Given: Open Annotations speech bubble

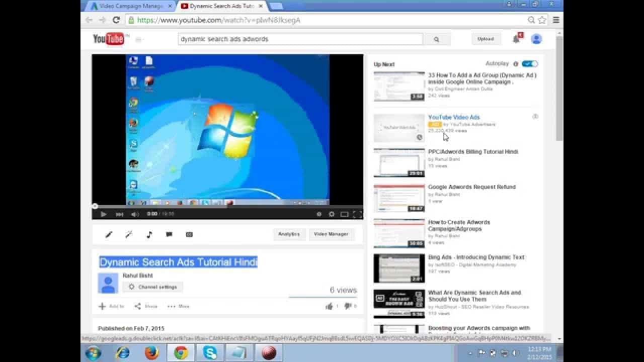Looking at the screenshot, I should pos(169,234).
